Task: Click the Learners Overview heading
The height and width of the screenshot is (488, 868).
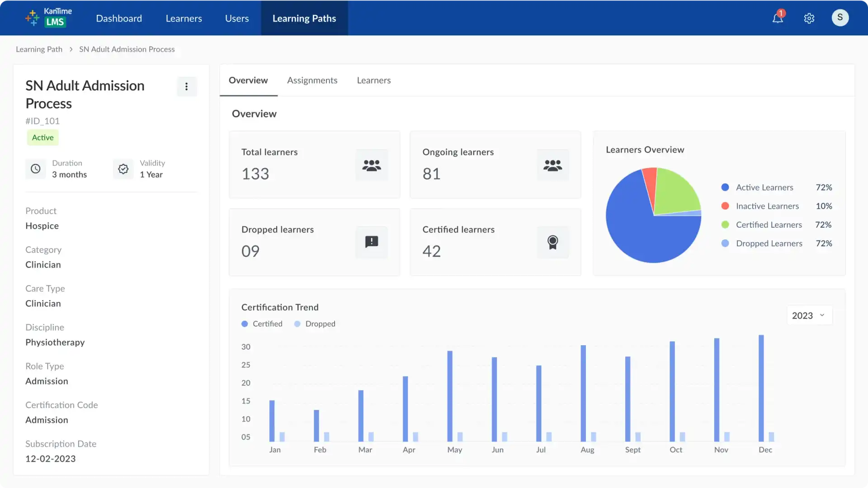Action: point(645,150)
